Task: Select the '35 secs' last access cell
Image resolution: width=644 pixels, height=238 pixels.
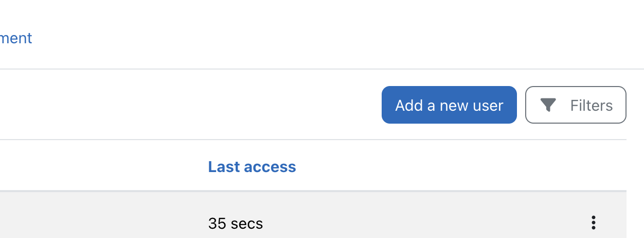Action: [236, 224]
